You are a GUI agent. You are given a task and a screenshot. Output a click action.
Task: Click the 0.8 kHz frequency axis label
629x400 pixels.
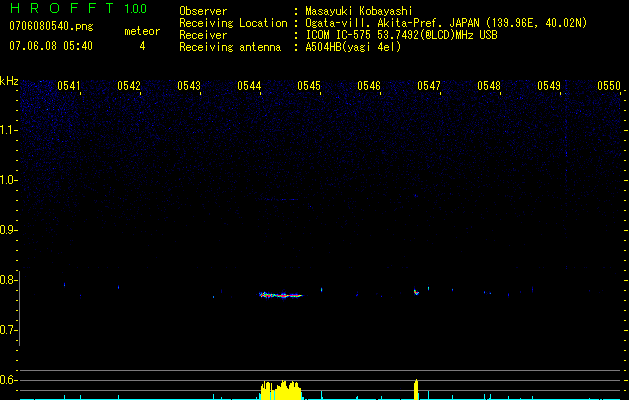pos(8,280)
